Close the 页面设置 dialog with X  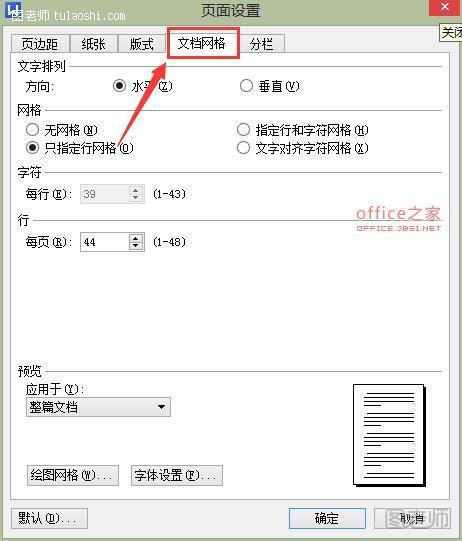click(x=445, y=7)
